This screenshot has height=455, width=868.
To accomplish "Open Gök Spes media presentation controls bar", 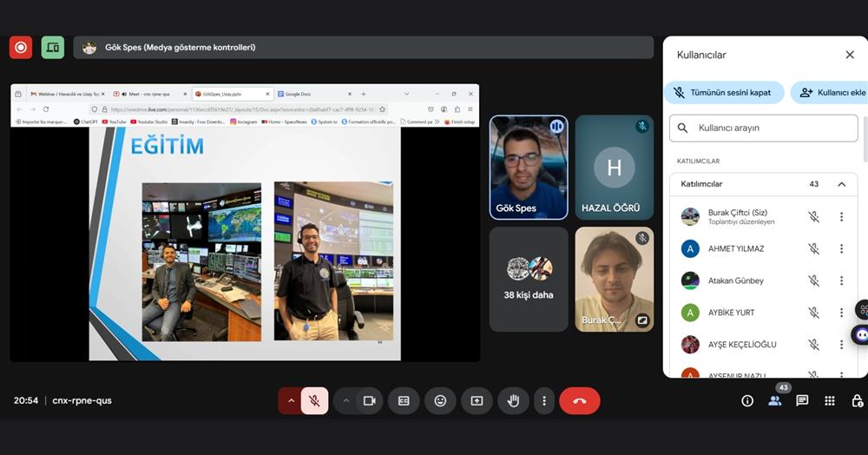I will coord(363,48).
